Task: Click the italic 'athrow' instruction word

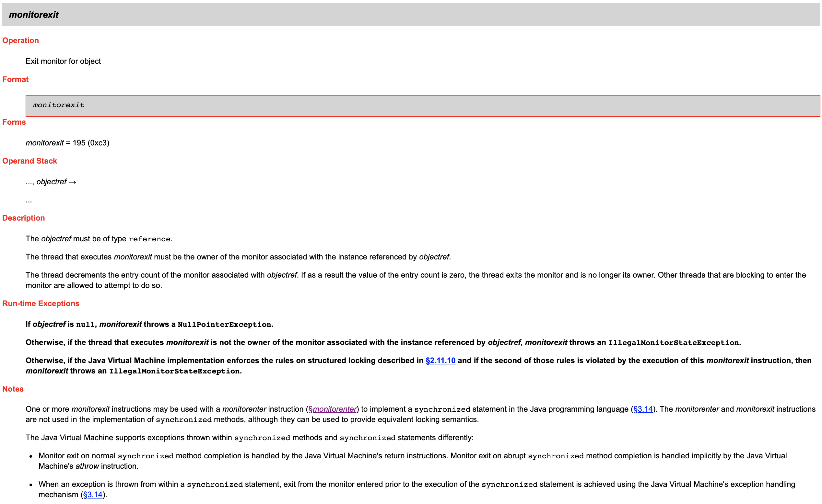Action: 87,466
